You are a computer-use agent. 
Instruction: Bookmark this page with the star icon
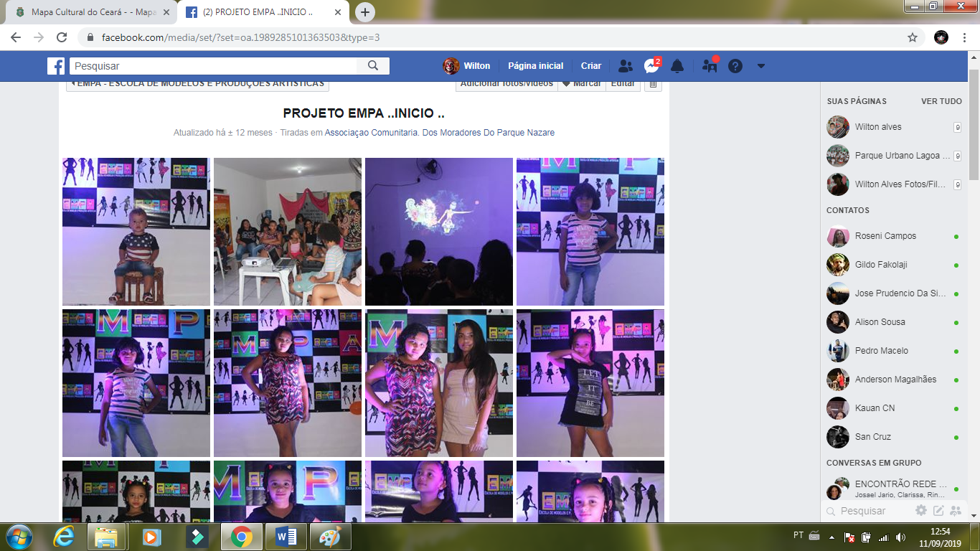913,37
